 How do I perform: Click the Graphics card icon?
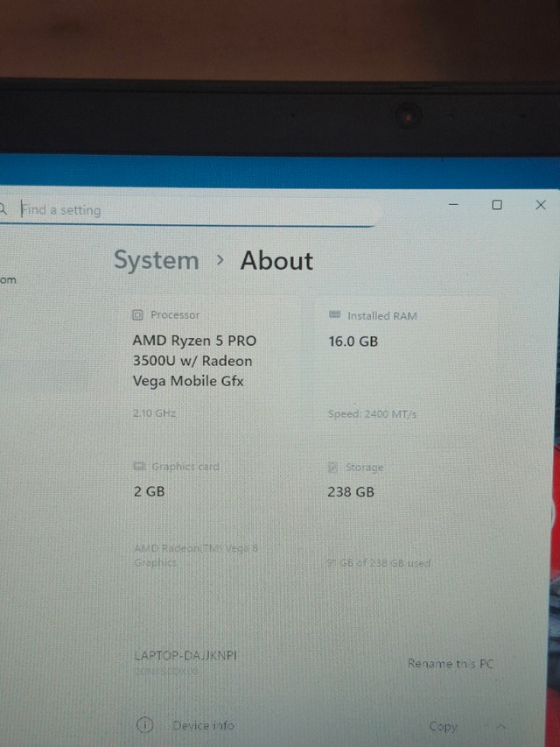point(139,466)
